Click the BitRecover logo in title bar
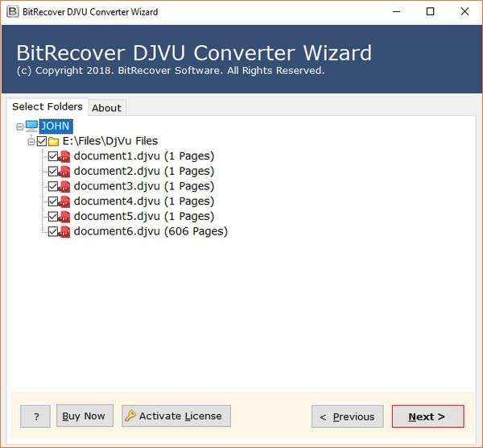Screen dimensions: 483x448 click(12, 12)
